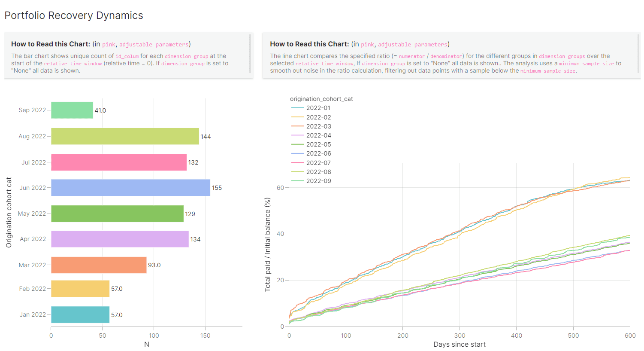Click the '600' x-axis tick label
Screen dimensions: 644x351
coord(630,336)
